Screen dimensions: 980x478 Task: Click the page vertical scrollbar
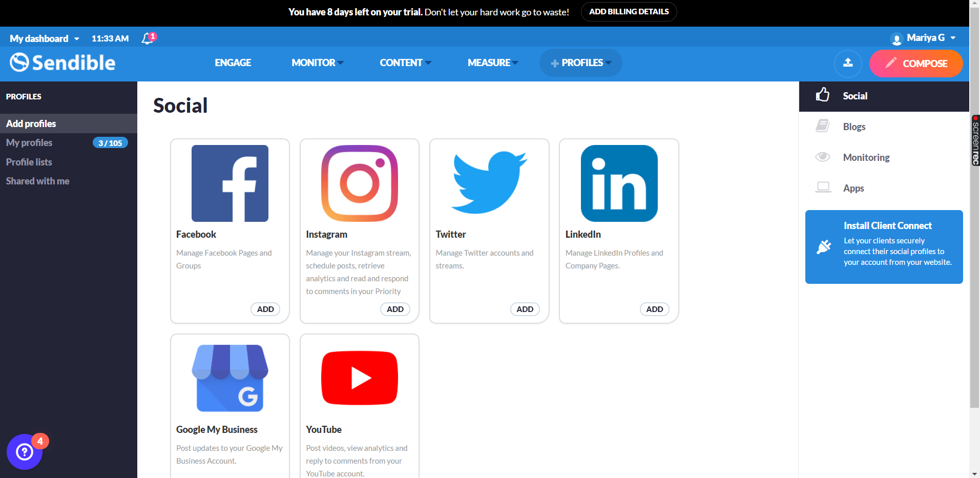[974, 207]
